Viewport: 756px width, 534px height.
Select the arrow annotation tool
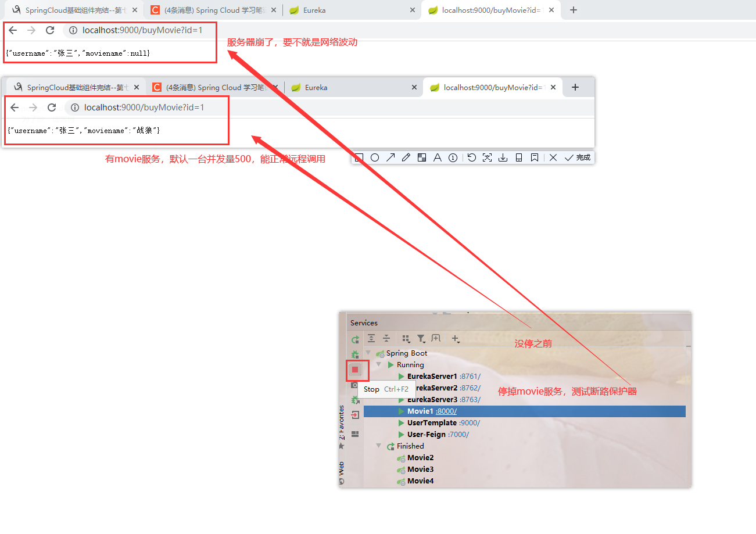point(390,157)
